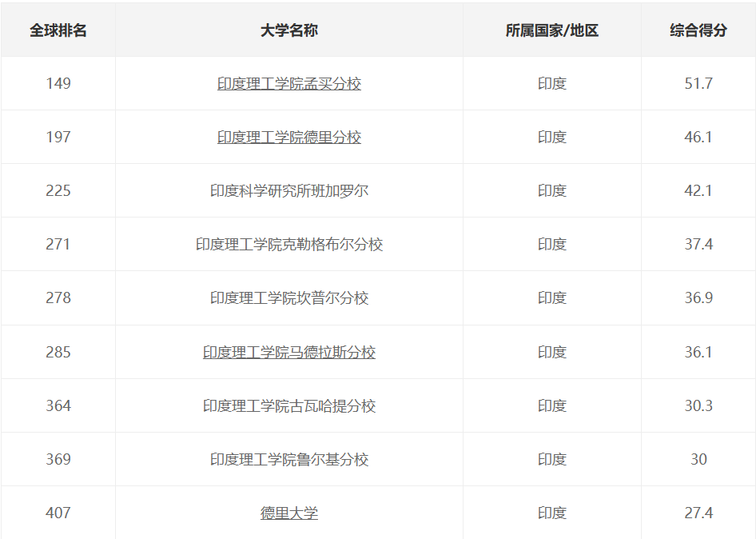This screenshot has width=756, height=539.
Task: Open the 印度理工学院德里分校 link
Action: [x=288, y=137]
